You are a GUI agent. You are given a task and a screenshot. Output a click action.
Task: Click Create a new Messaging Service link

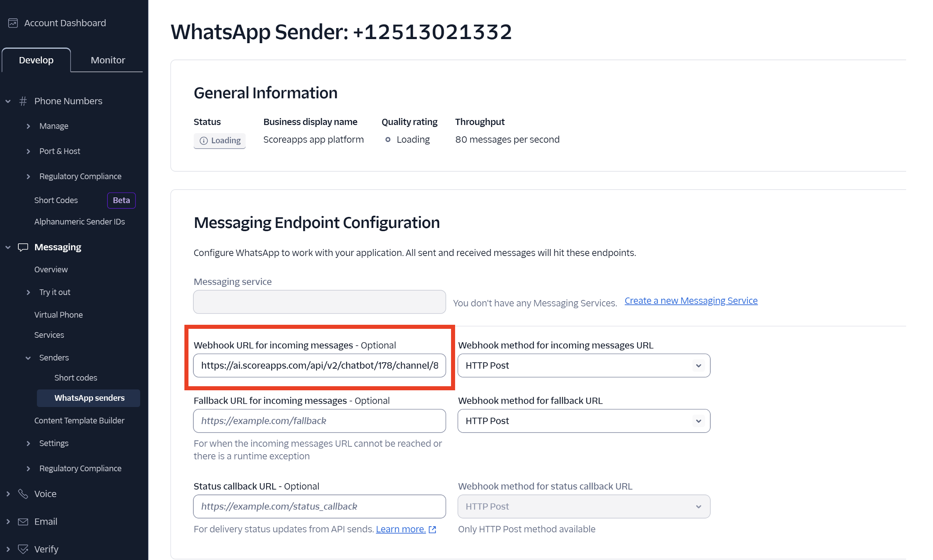(691, 301)
